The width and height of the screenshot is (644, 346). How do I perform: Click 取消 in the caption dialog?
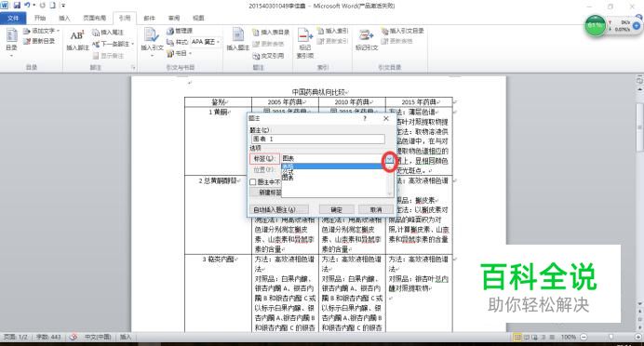[x=376, y=209]
